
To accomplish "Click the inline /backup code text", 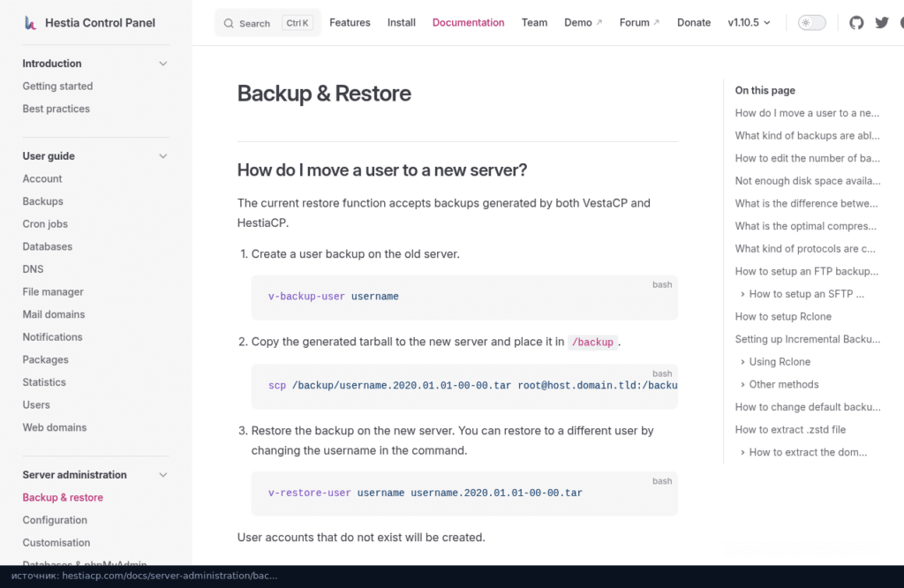I will [x=592, y=343].
